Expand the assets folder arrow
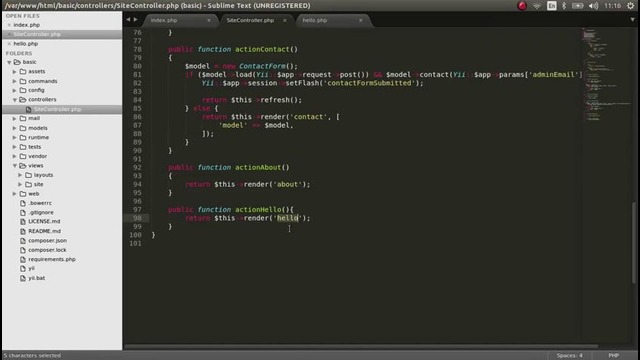Viewport: 640px width, 360px height. coord(15,71)
